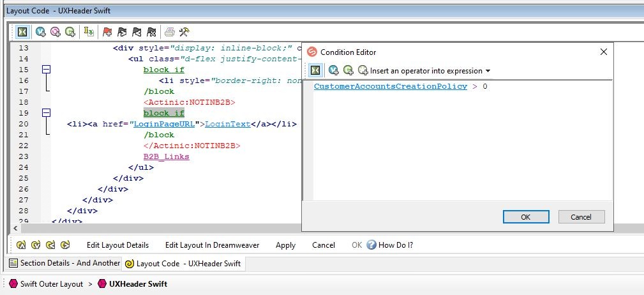Click the blue Insert Variable icon in layout toolbar

pos(41,32)
